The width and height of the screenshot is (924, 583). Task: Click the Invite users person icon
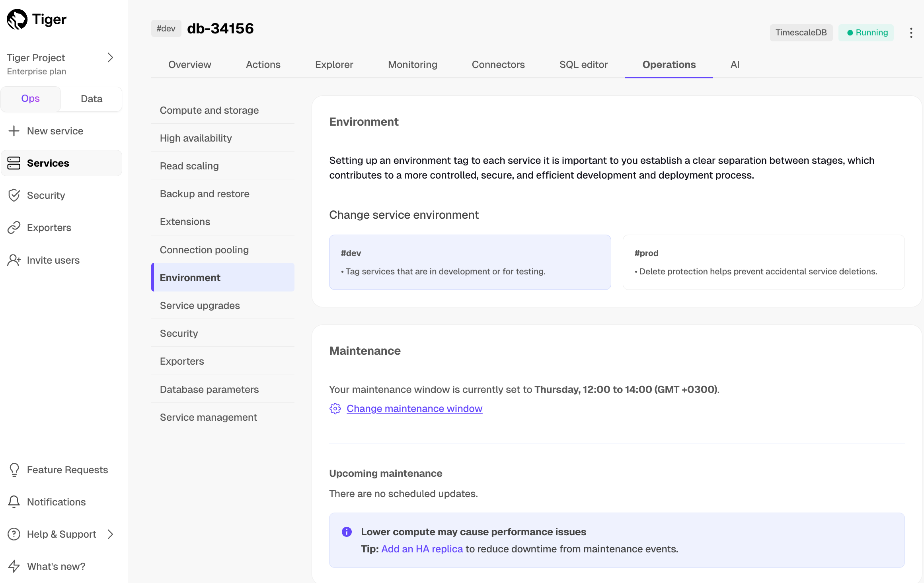(x=14, y=260)
